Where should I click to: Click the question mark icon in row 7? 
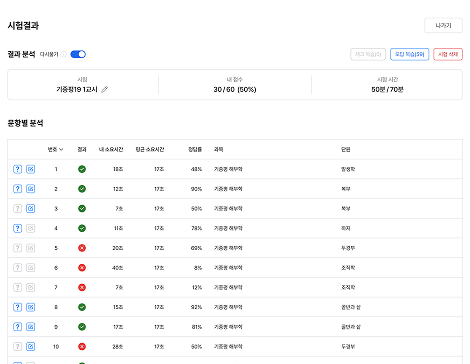[17, 287]
